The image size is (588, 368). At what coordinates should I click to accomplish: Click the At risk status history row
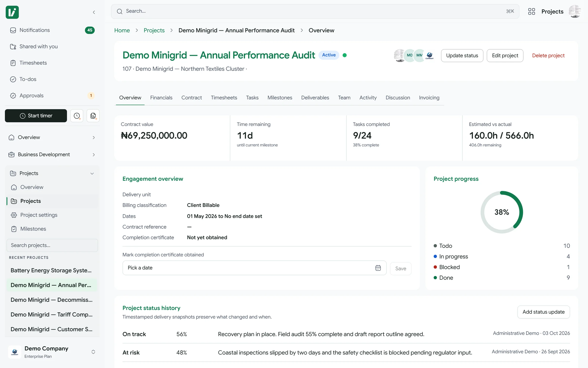[346, 353]
